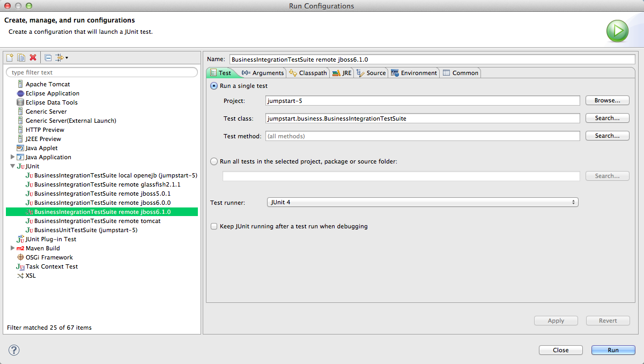The height and width of the screenshot is (364, 644).
Task: Select the Generic Server icon
Action: click(20, 112)
